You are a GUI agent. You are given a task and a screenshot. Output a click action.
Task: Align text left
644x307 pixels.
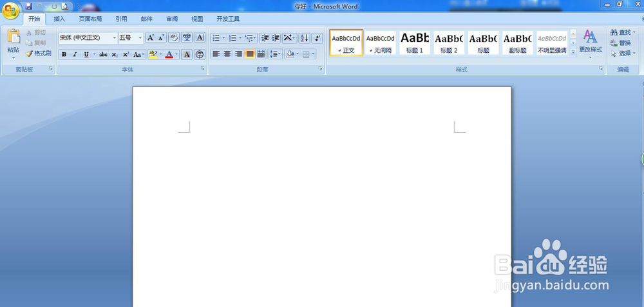point(216,54)
